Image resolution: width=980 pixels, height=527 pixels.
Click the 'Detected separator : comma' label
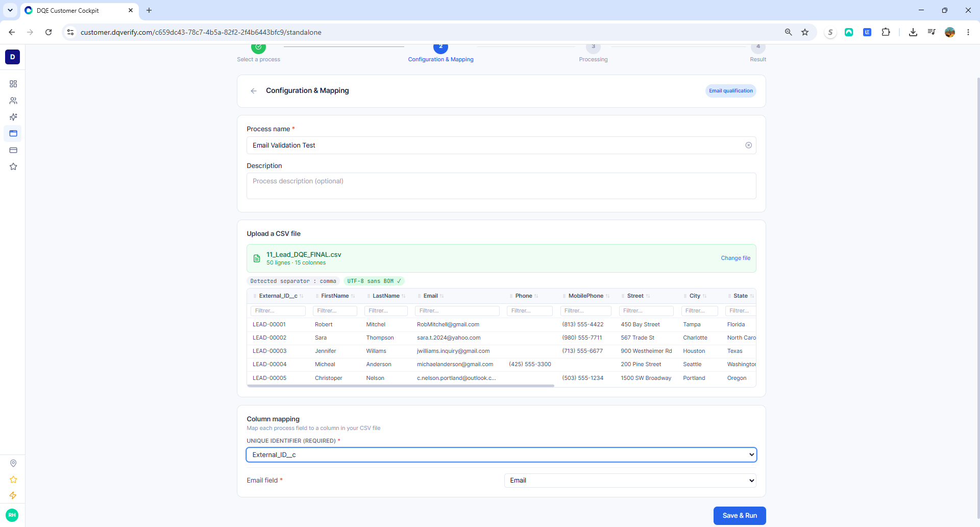point(293,281)
